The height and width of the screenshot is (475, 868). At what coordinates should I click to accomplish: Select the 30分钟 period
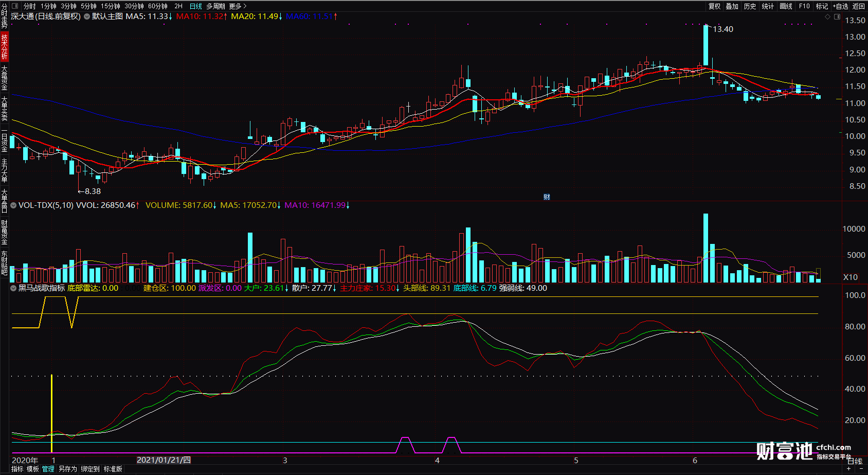[134, 6]
